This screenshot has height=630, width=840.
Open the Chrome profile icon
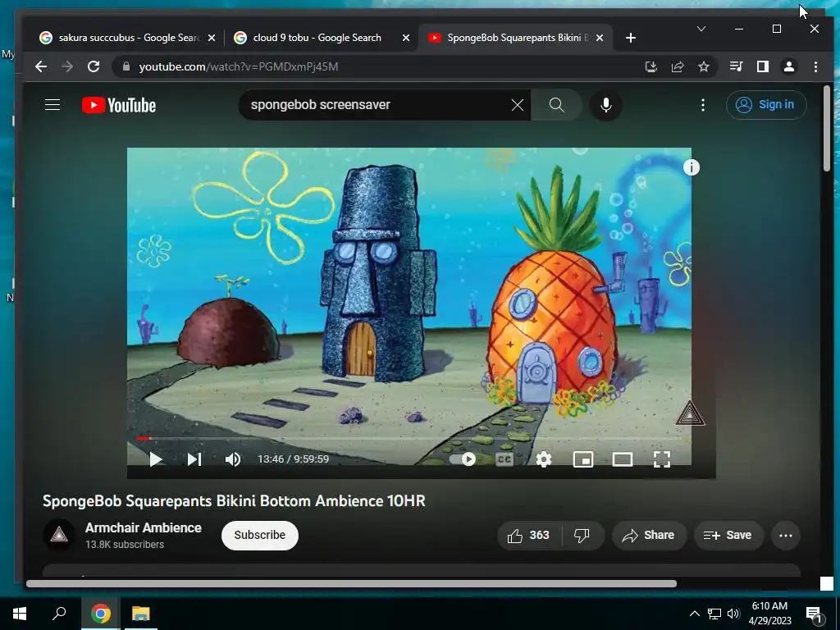coord(788,66)
